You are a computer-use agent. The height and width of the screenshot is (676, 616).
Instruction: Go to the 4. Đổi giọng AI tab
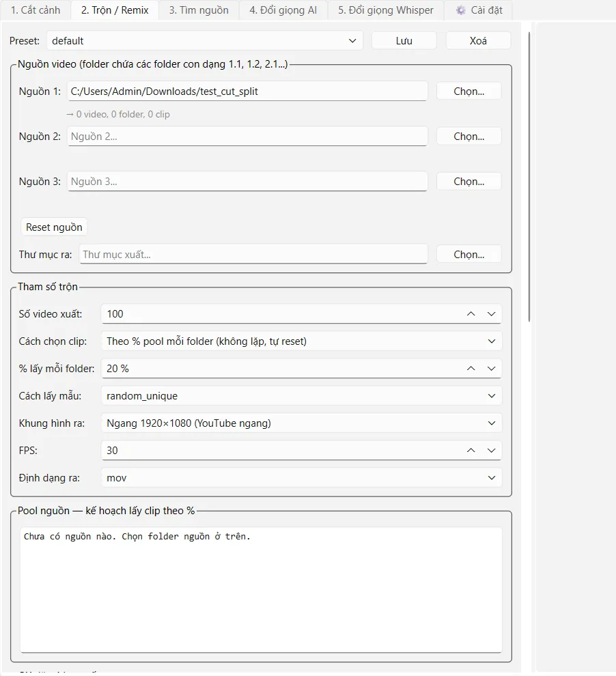click(283, 10)
